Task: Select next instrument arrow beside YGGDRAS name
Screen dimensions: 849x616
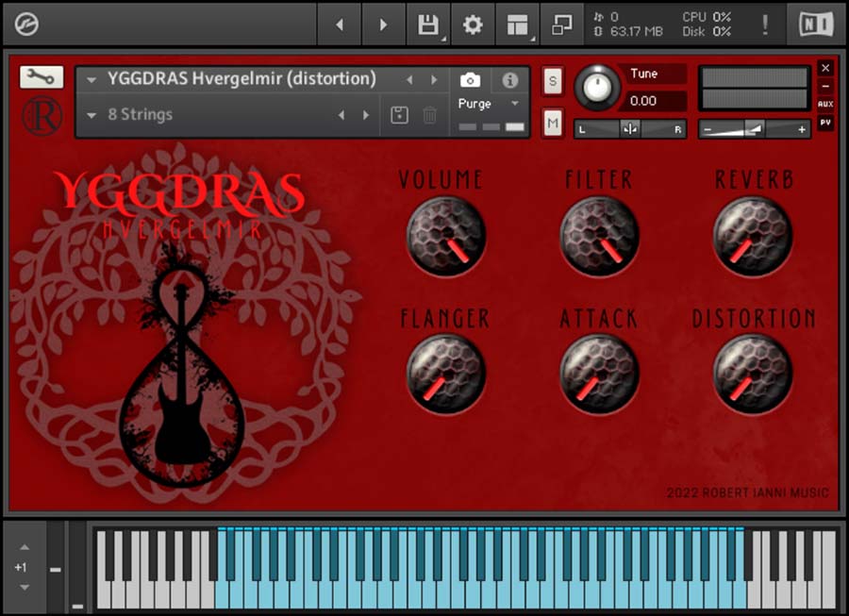Action: pyautogui.click(x=434, y=79)
